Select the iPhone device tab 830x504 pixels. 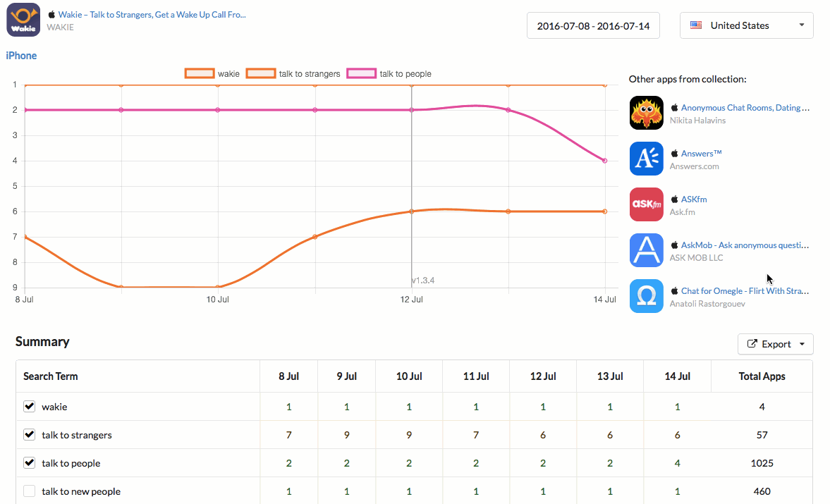click(x=21, y=56)
